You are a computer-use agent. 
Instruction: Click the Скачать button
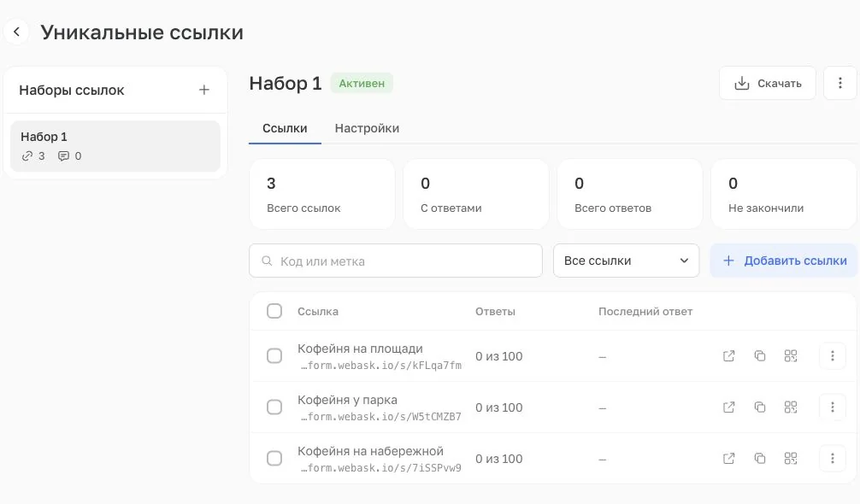click(768, 83)
